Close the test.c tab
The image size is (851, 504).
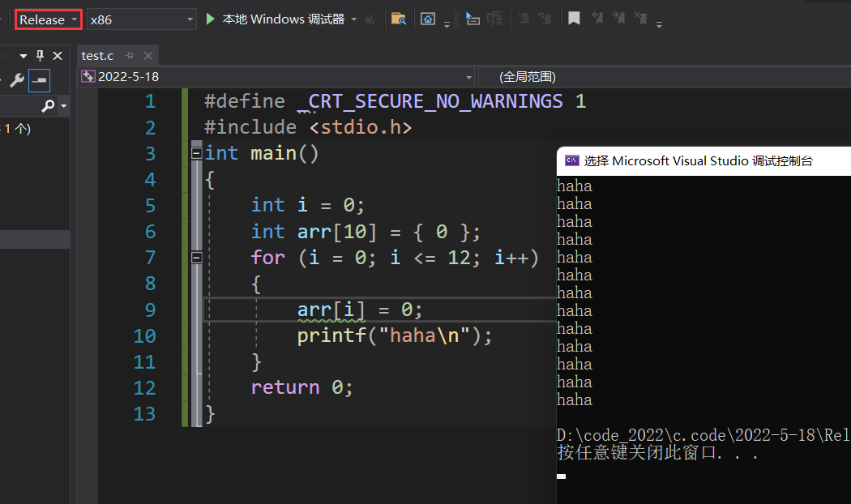(x=148, y=56)
